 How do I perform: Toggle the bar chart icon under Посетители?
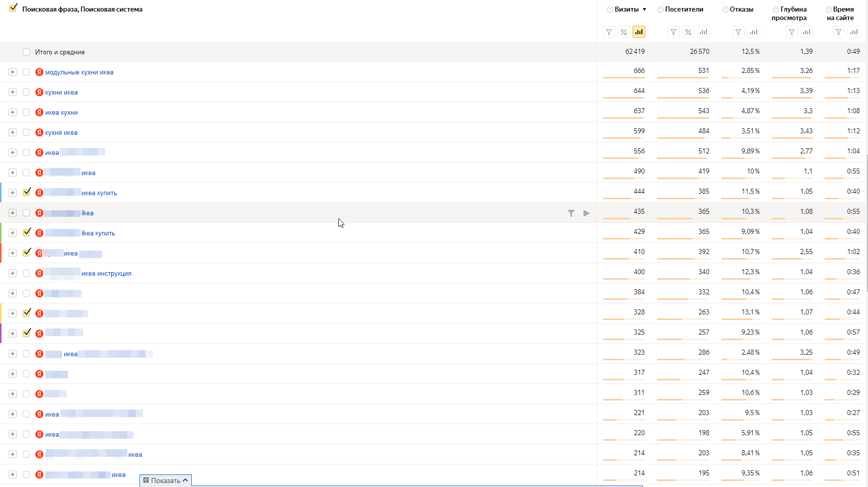[703, 32]
